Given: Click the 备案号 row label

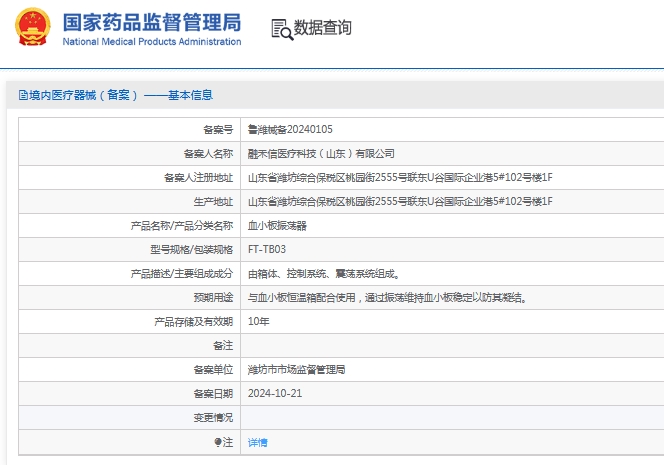Looking at the screenshot, I should click(x=218, y=130).
